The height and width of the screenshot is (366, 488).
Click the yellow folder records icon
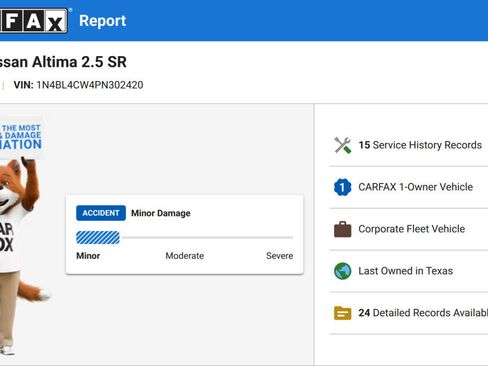click(343, 313)
